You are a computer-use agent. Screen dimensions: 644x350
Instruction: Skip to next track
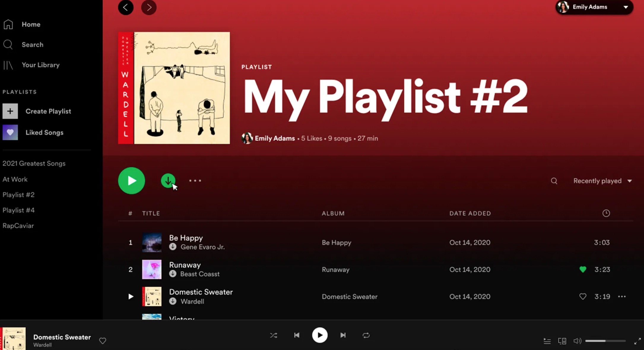[343, 335]
